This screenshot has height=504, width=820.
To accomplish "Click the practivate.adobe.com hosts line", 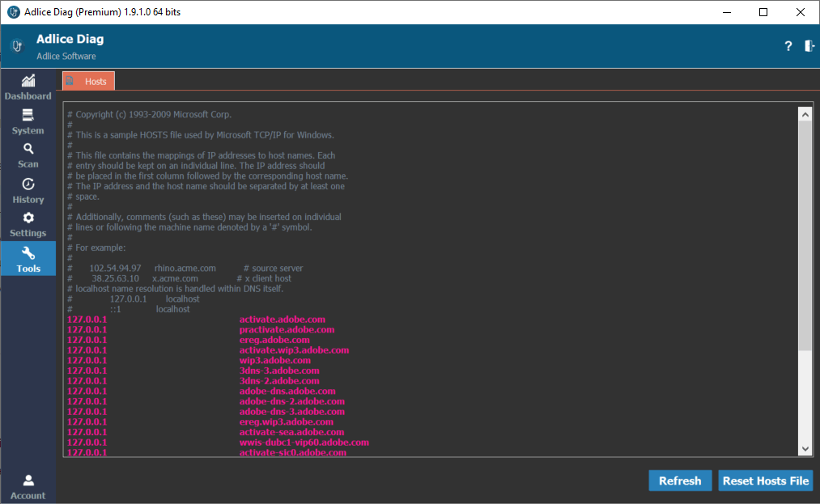I will click(x=287, y=330).
